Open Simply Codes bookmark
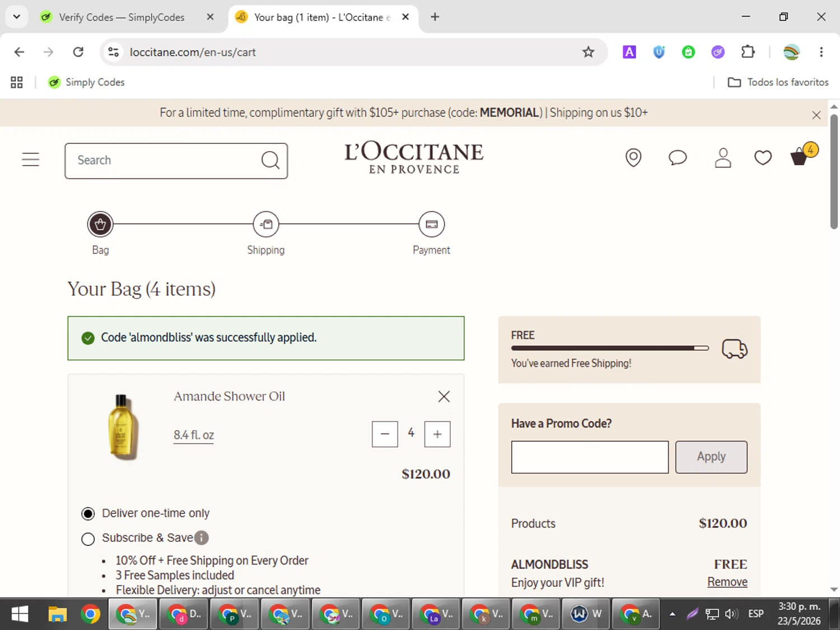Screen dimensions: 840x630 point(86,82)
